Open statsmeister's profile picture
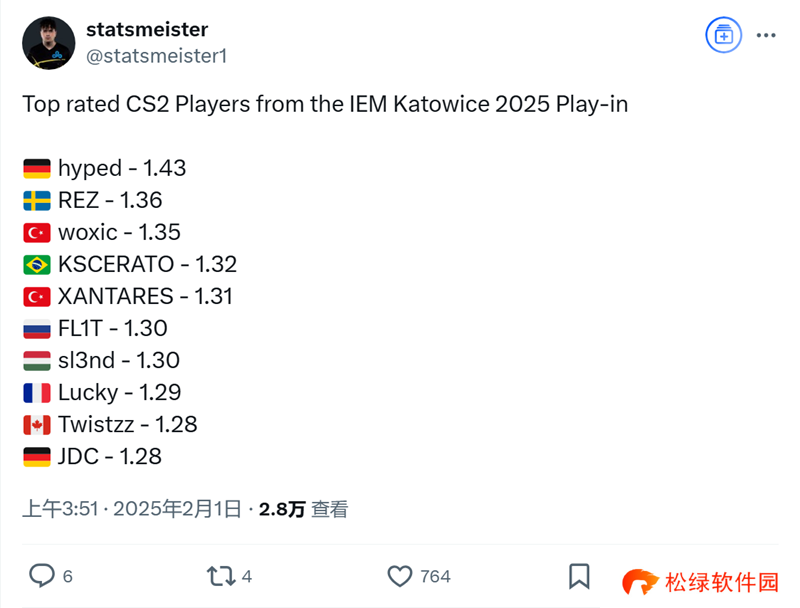The image size is (800, 608). point(48,43)
